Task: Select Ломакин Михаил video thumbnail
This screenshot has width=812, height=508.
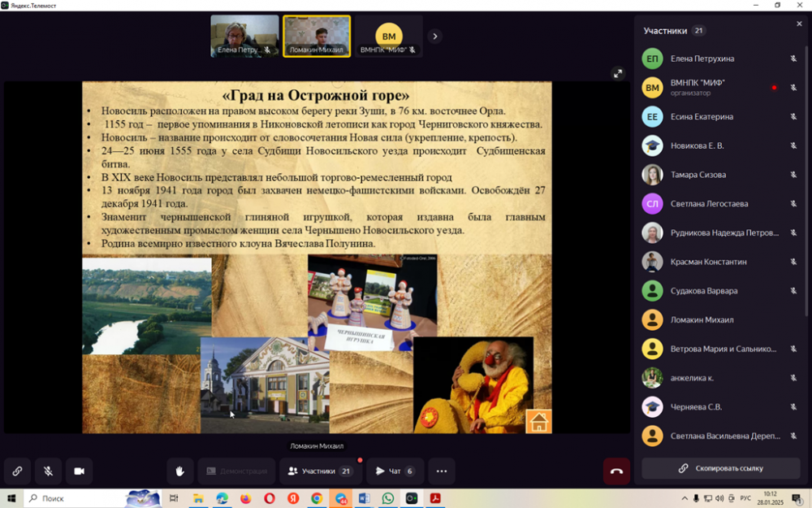Action: click(317, 36)
